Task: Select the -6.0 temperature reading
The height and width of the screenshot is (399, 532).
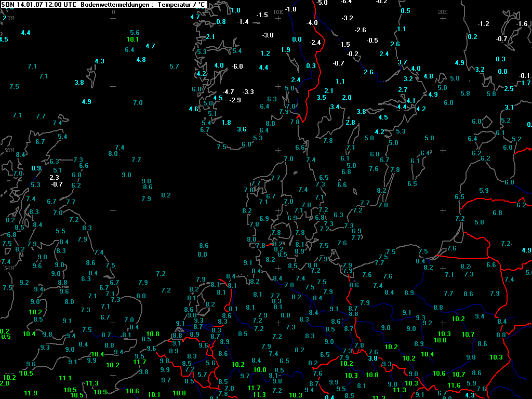Action: [237, 66]
